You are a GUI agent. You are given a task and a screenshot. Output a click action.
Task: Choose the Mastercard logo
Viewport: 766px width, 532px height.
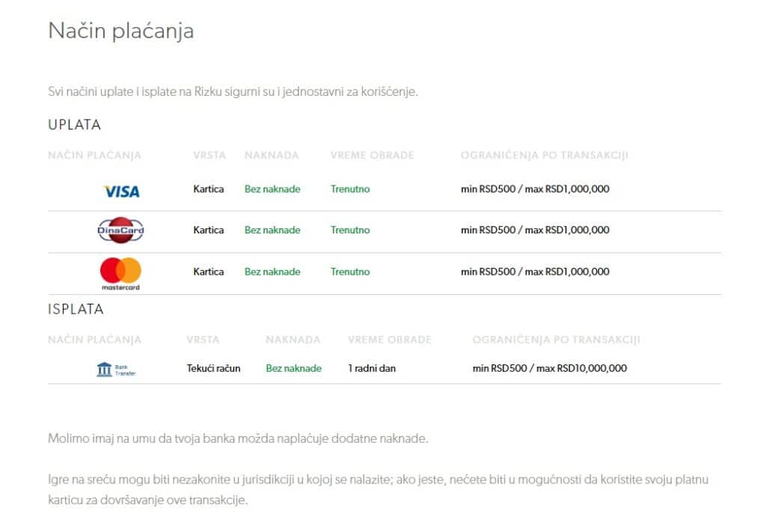[x=120, y=273]
